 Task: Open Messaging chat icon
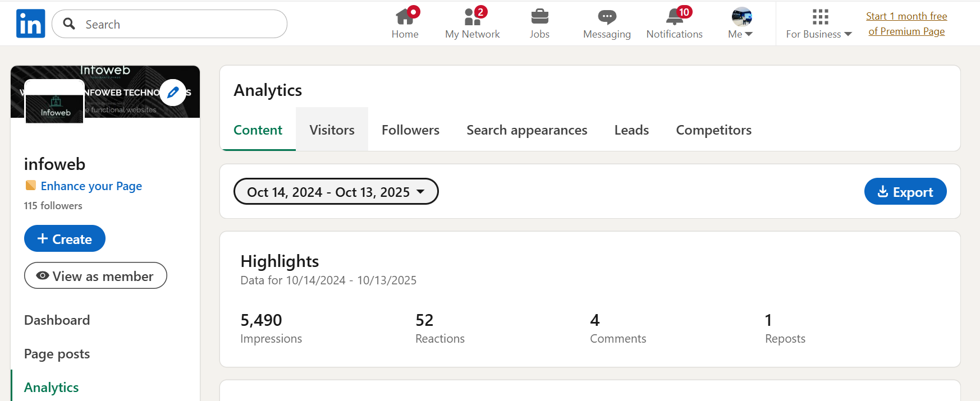(x=607, y=17)
